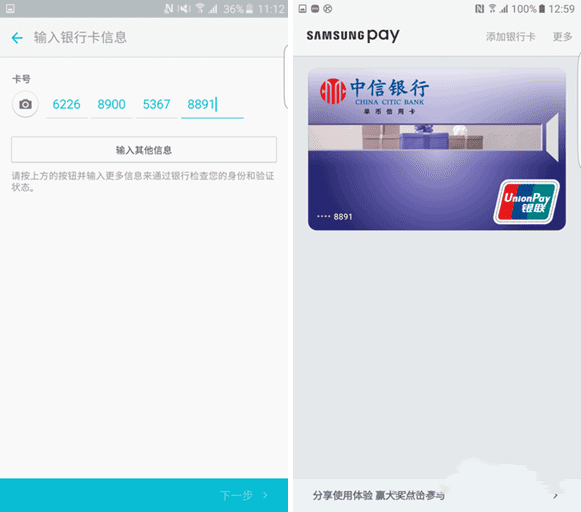The image size is (581, 512).
Task: Tap the 下一步 next step button
Action: (x=236, y=495)
